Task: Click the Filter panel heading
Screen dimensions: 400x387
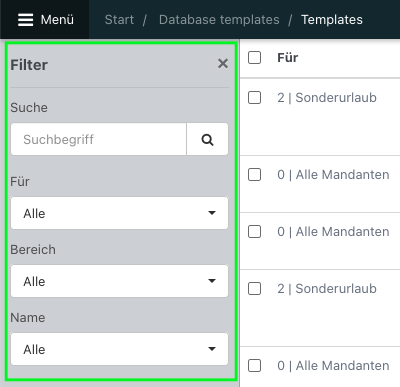Action: tap(29, 65)
